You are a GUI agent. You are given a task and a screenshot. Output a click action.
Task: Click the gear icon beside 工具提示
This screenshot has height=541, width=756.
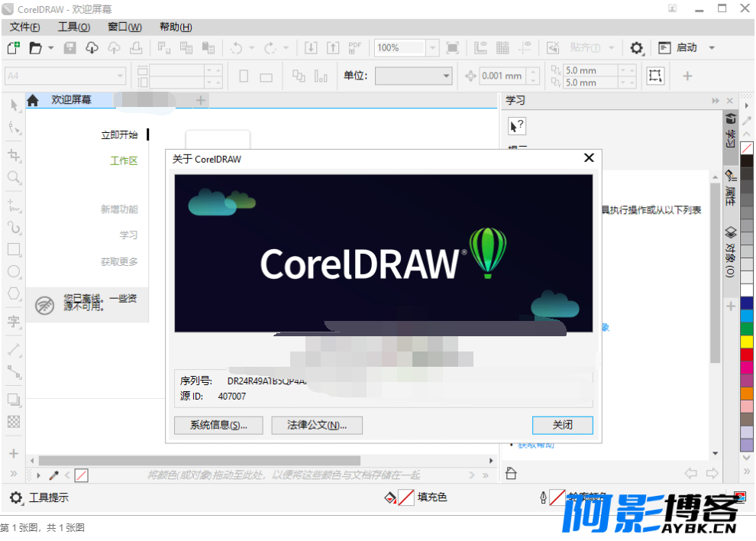pos(16,497)
